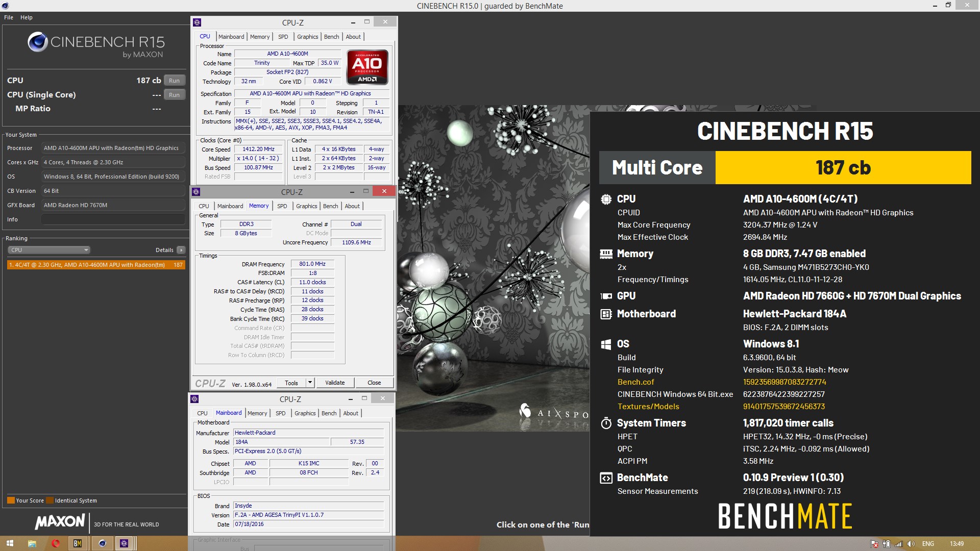The height and width of the screenshot is (551, 980).
Task: Click the GPU card icon in BenchMate panel
Action: (606, 296)
